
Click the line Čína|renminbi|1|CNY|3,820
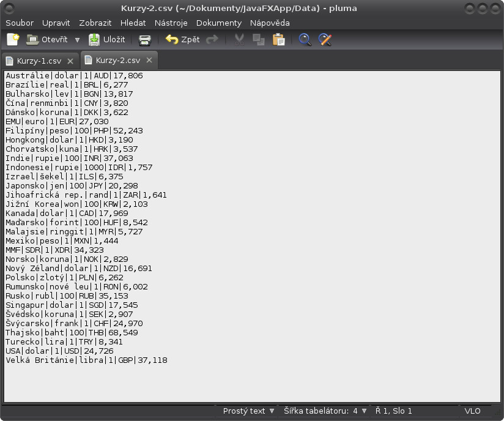(67, 103)
